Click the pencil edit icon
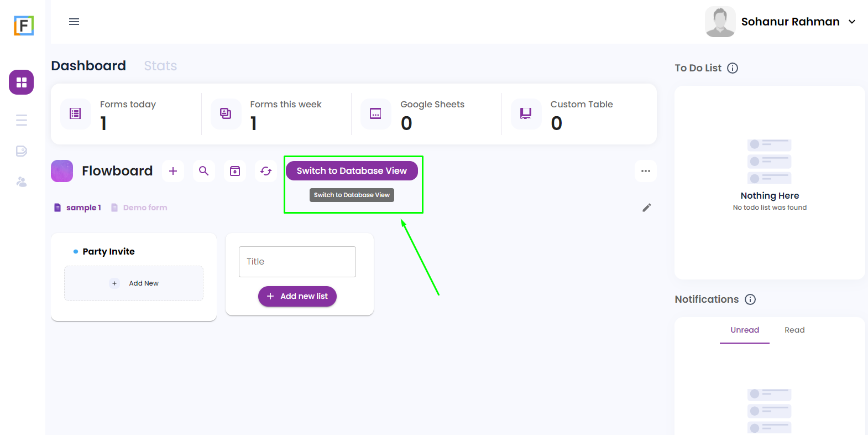 pyautogui.click(x=647, y=208)
